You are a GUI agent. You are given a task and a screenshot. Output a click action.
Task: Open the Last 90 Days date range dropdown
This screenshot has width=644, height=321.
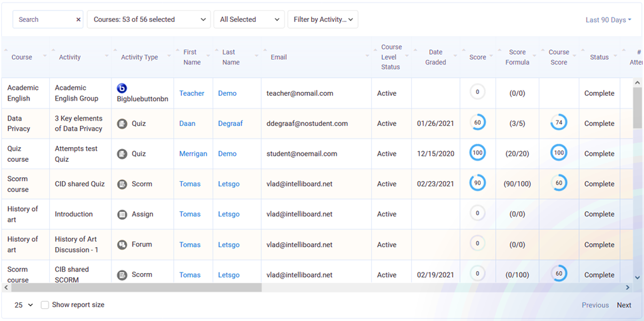[x=608, y=20]
